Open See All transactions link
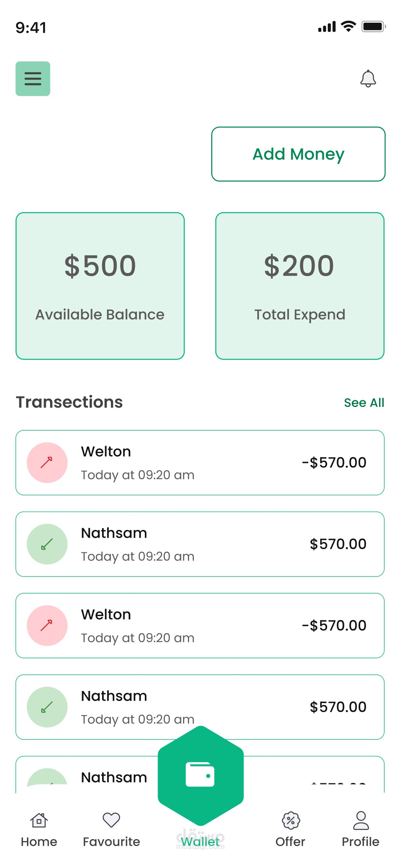Screen dimensions: 401x868 (364, 403)
